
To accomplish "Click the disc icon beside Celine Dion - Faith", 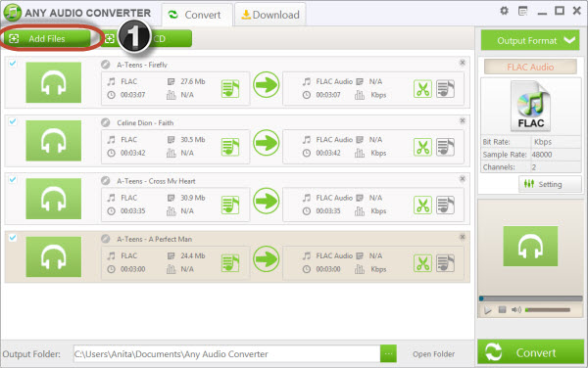I will pyautogui.click(x=106, y=122).
